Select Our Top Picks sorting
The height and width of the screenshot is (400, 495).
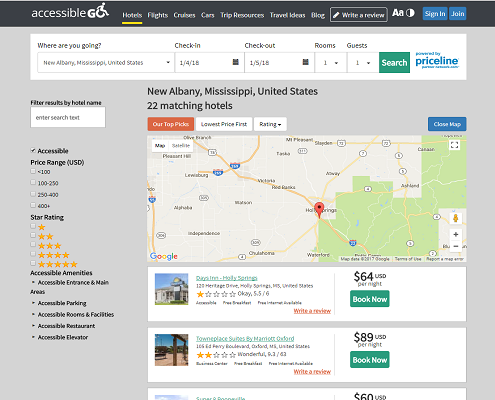pyautogui.click(x=171, y=124)
